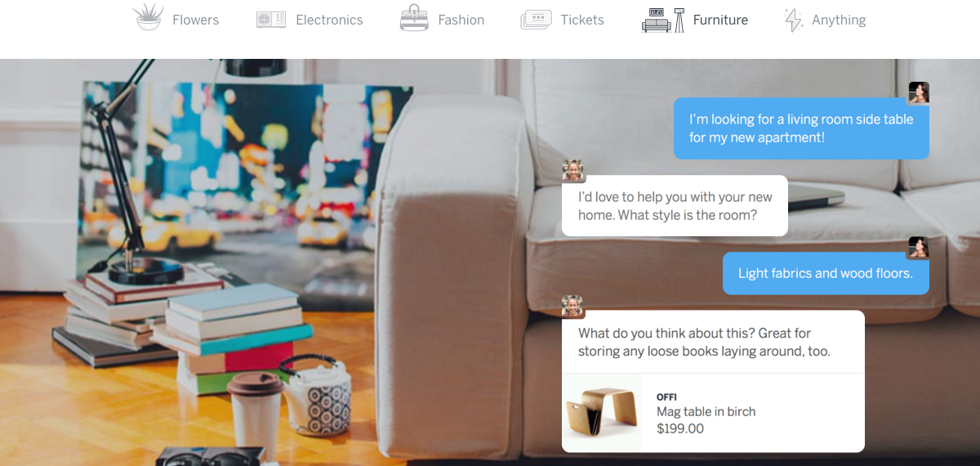Select the Furniture category label
Viewport: 980px width, 466px height.
tap(720, 20)
